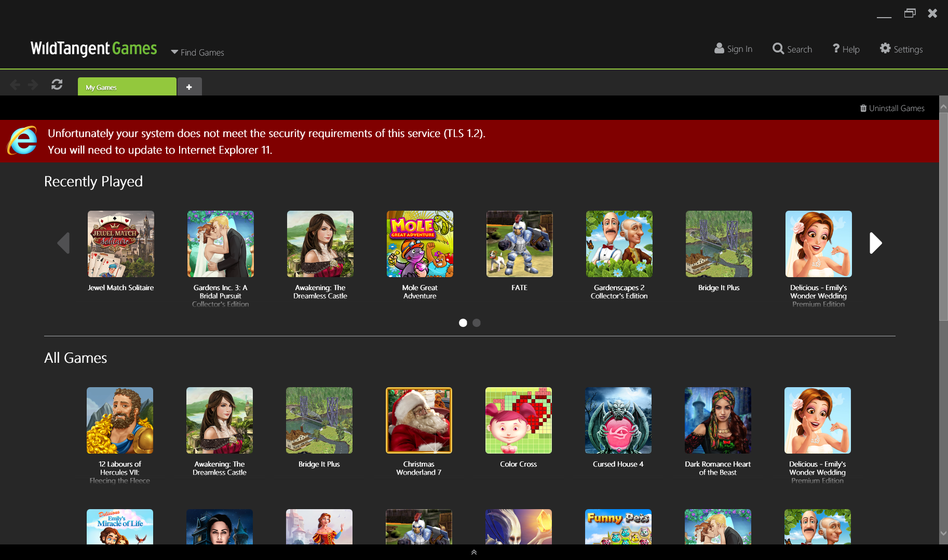Screen dimensions: 948x560
Task: Open Bridge It Plus in Recently Played
Action: [719, 244]
